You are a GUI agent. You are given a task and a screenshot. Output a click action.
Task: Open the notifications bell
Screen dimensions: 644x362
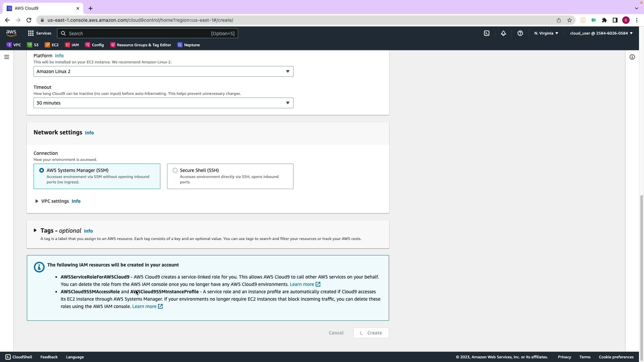[x=503, y=33]
